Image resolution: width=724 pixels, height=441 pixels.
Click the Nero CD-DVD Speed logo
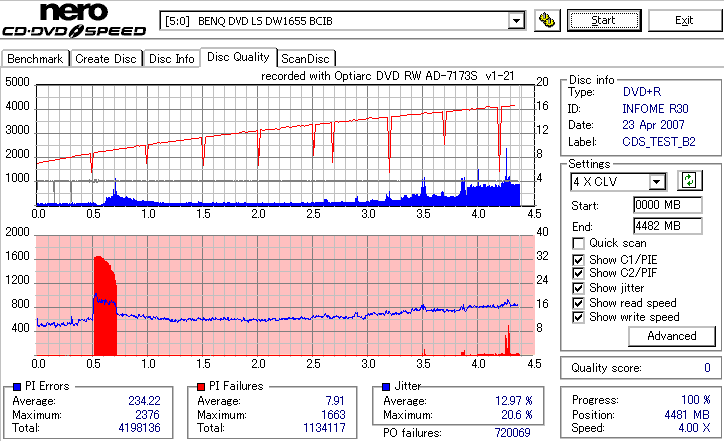(x=74, y=20)
